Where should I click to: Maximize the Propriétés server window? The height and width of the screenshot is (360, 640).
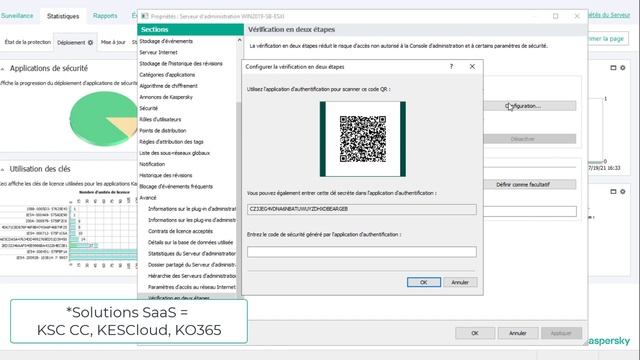point(556,16)
